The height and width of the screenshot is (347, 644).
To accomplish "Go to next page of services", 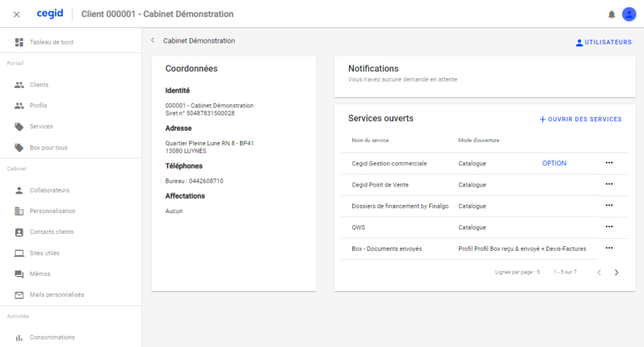I will click(616, 272).
